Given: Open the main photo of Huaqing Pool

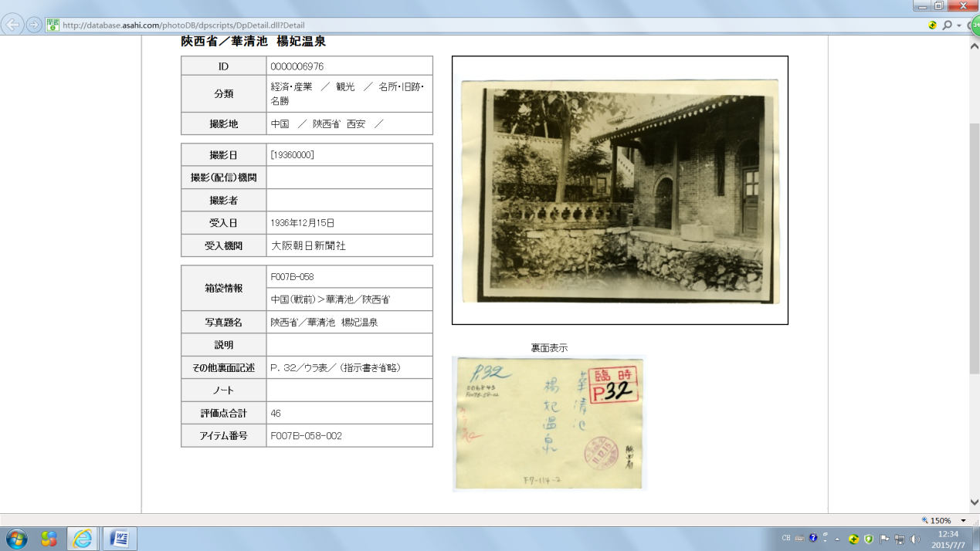Looking at the screenshot, I should click(619, 190).
